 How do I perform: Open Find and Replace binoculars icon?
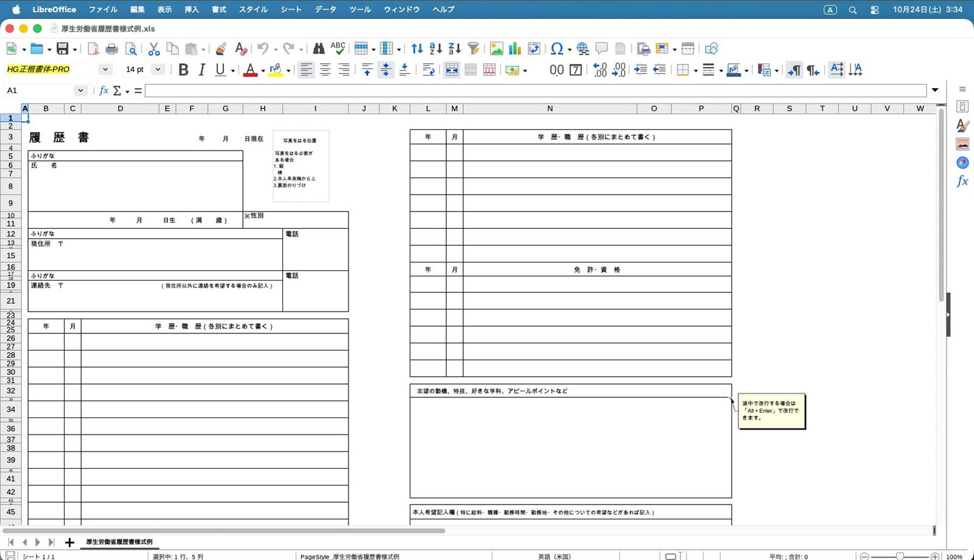click(x=318, y=49)
